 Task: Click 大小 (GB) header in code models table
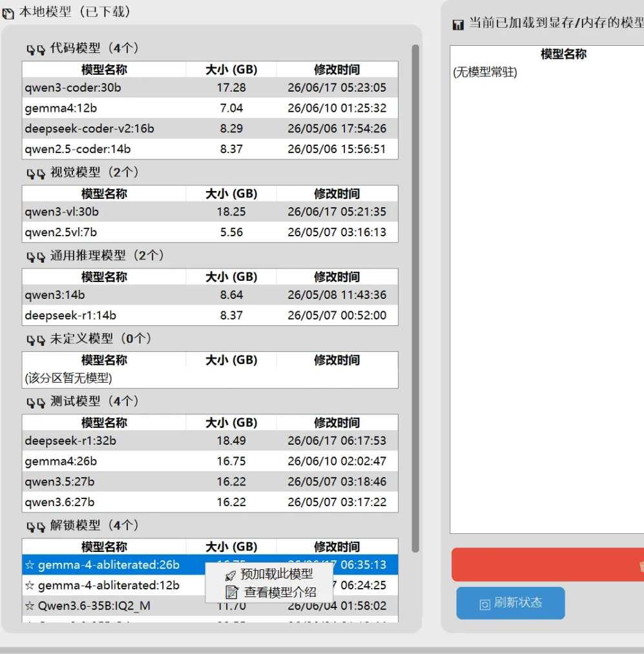click(x=231, y=70)
